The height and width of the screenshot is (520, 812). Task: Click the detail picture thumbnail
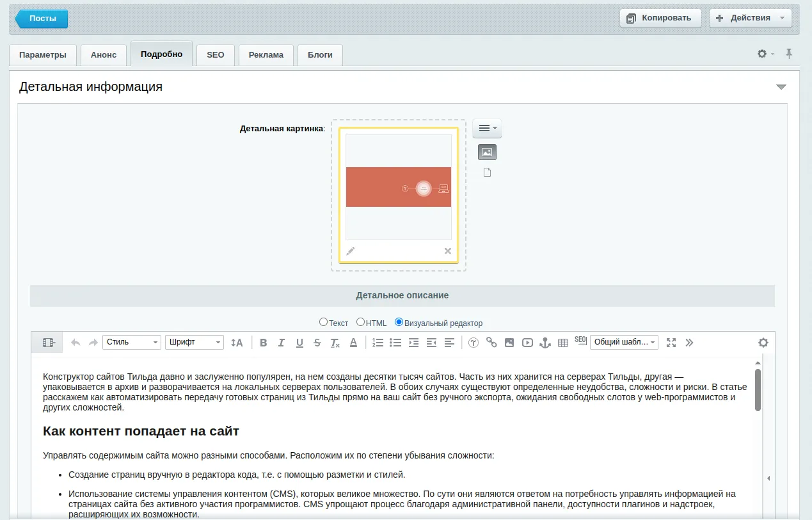click(x=398, y=187)
